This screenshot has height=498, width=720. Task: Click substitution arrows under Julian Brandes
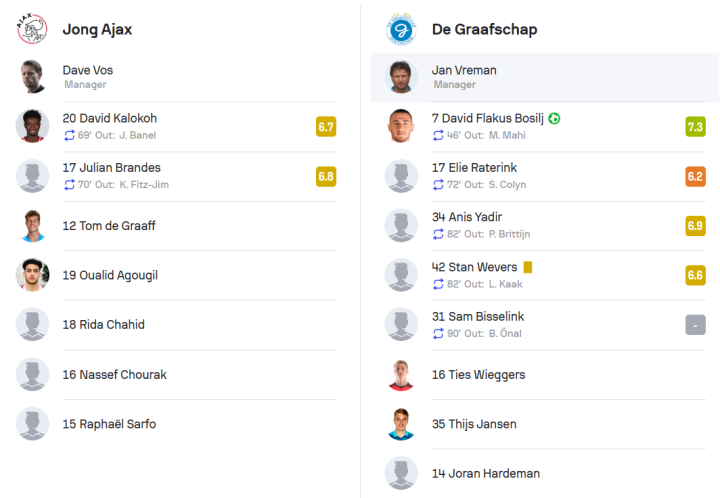pos(69,185)
